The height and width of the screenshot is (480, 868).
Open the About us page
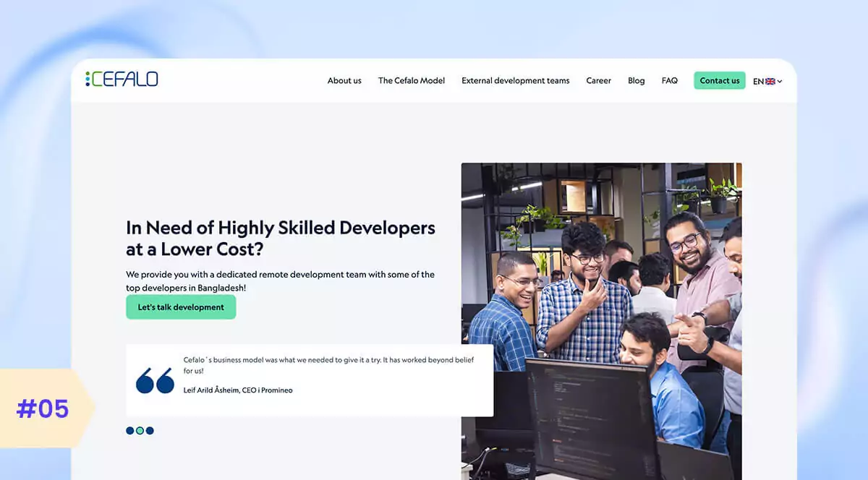(x=344, y=81)
